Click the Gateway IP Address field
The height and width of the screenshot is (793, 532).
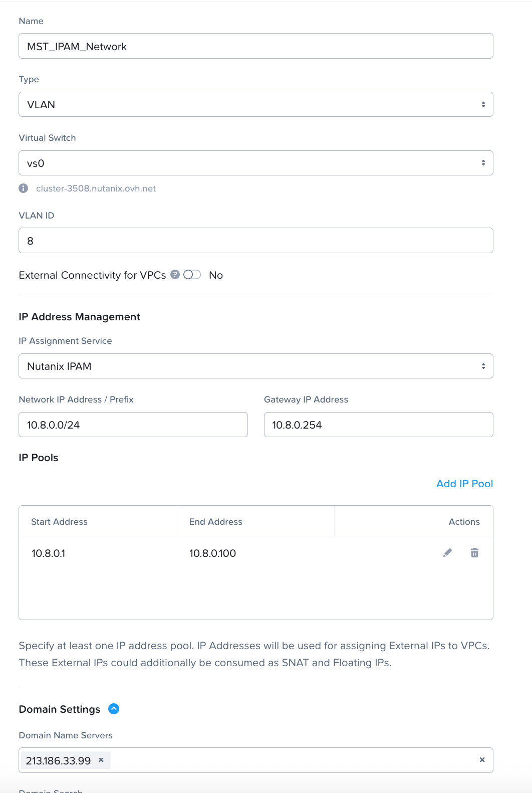click(378, 425)
